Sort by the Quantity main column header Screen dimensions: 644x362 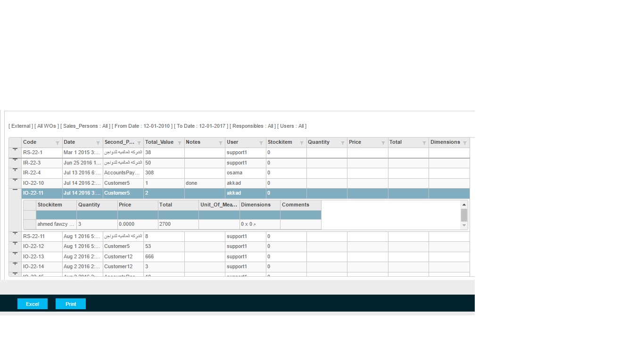click(319, 142)
